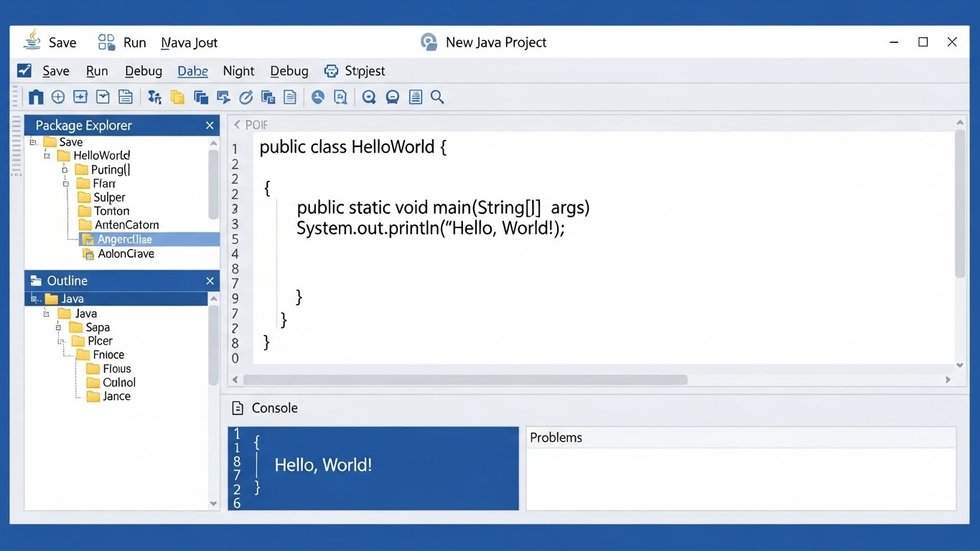Click the yellow folder icon in the toolbar

(177, 97)
